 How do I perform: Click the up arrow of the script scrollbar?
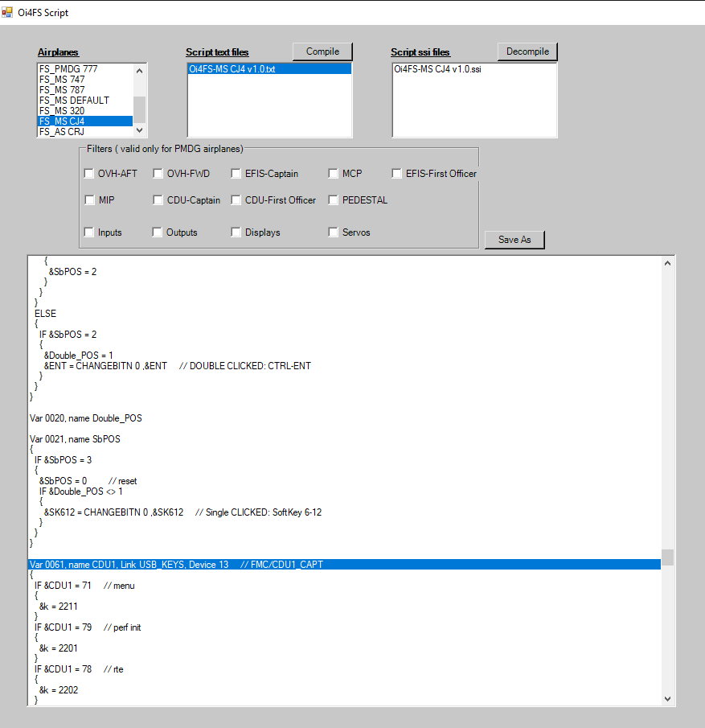coord(667,261)
